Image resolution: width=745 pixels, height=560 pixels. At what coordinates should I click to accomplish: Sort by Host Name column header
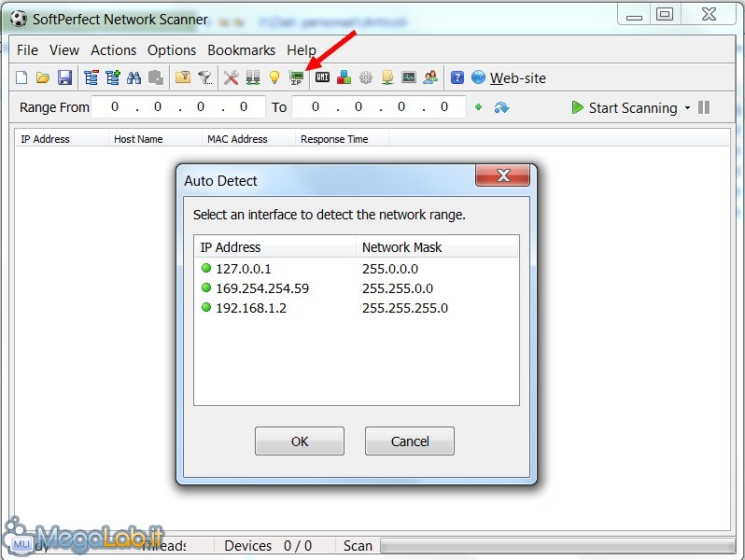(155, 139)
